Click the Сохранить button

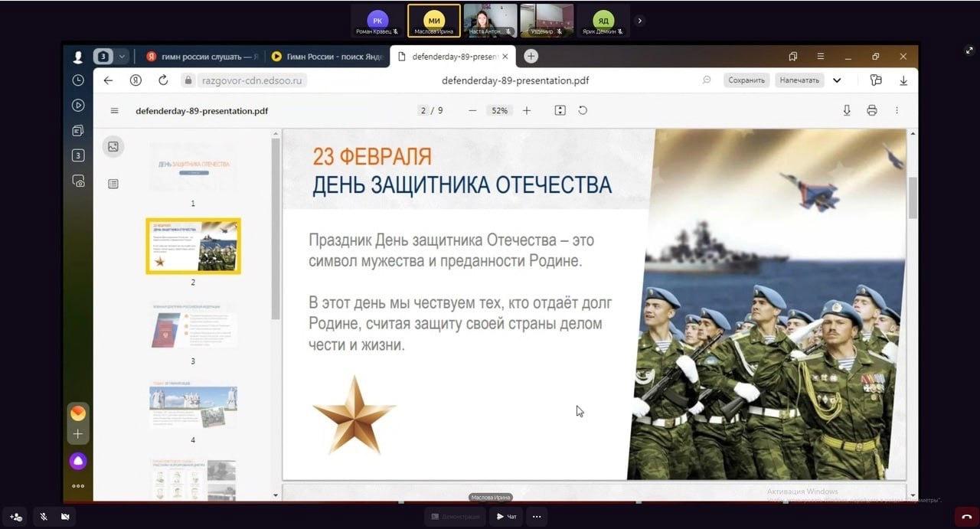pyautogui.click(x=746, y=80)
